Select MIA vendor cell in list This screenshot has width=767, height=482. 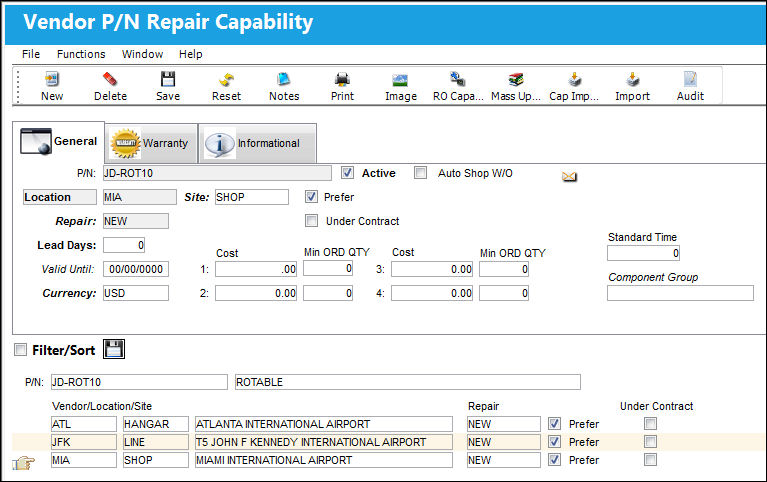pyautogui.click(x=84, y=460)
